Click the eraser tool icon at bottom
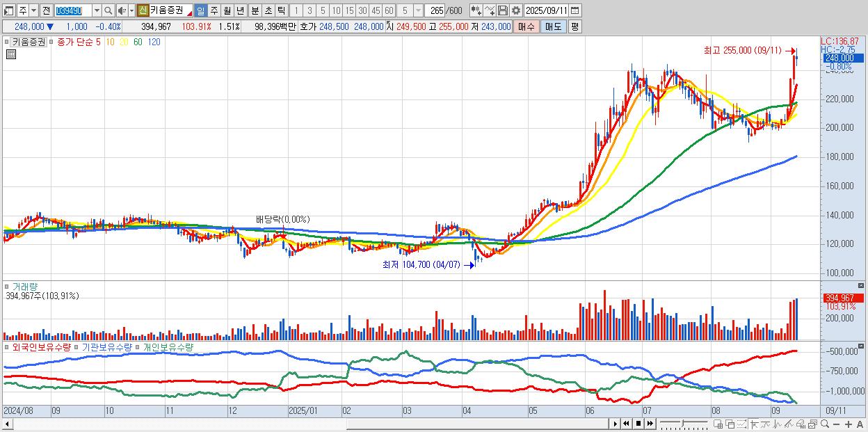Image resolution: width=868 pixels, height=432 pixels. (801, 424)
